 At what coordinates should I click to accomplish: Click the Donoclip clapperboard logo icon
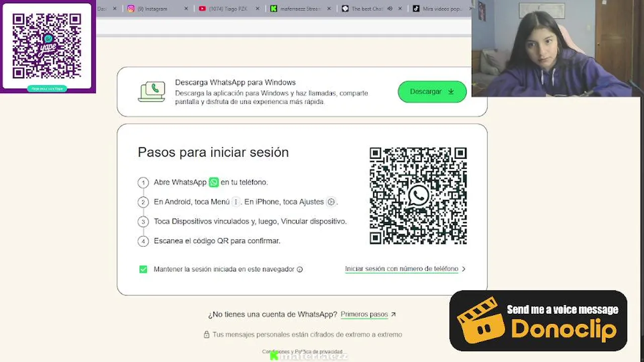point(480,319)
